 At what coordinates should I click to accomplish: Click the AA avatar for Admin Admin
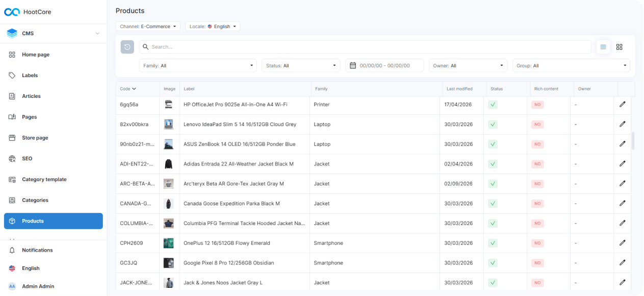pos(12,286)
